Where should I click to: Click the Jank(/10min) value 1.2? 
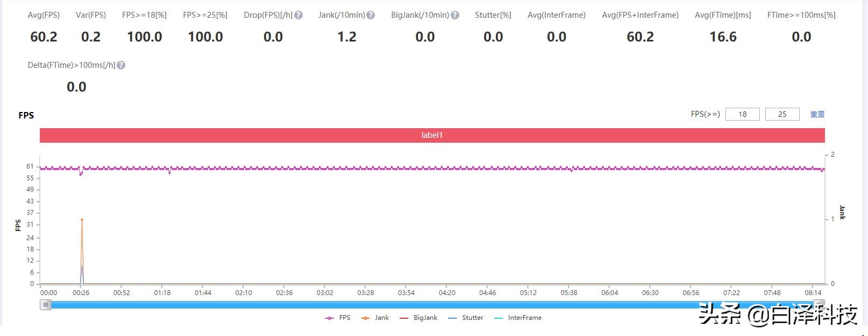[x=347, y=37]
